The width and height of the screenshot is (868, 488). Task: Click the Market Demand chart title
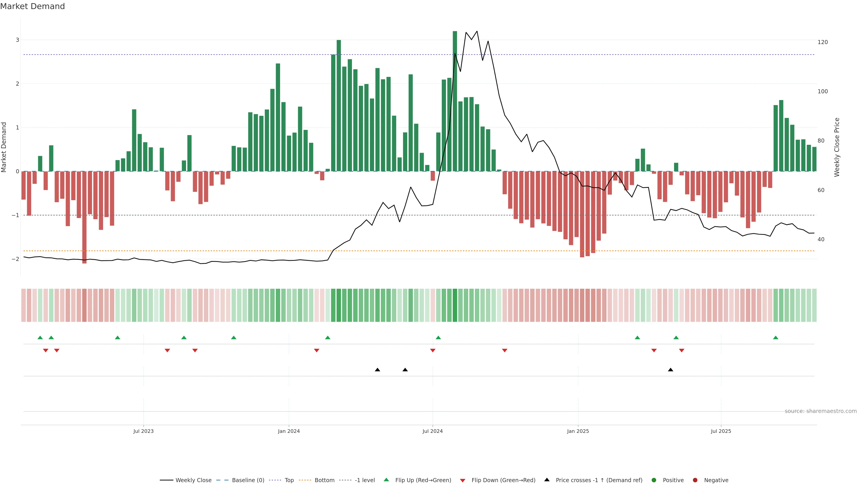(x=32, y=6)
